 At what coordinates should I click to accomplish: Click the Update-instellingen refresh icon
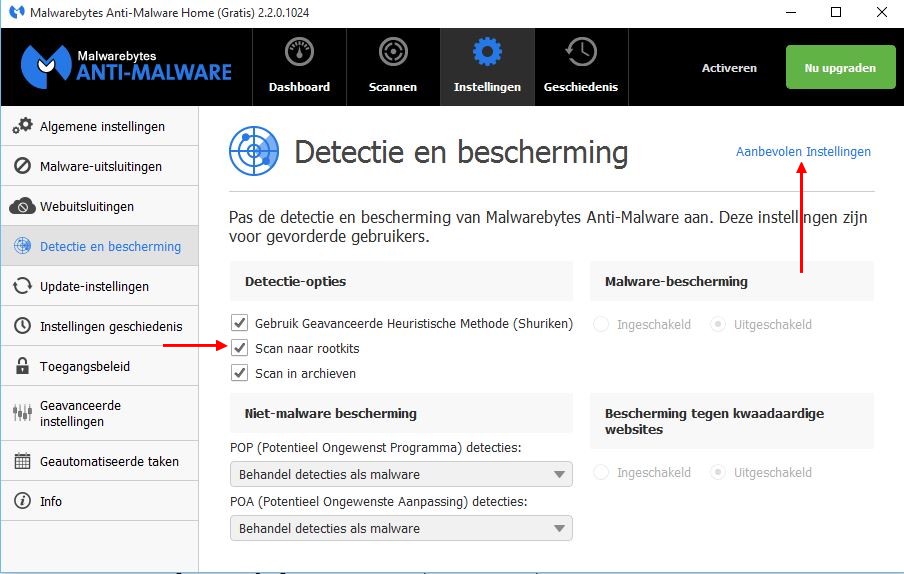click(22, 287)
